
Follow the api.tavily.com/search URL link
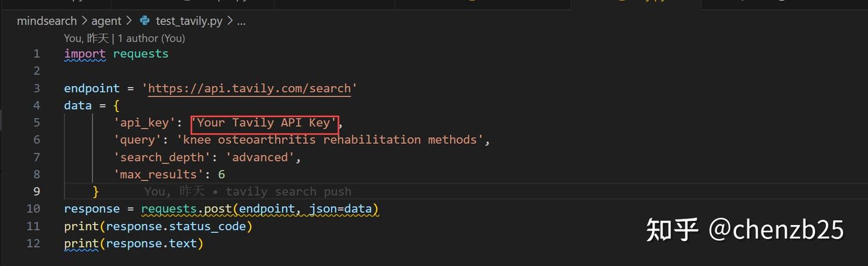point(250,88)
